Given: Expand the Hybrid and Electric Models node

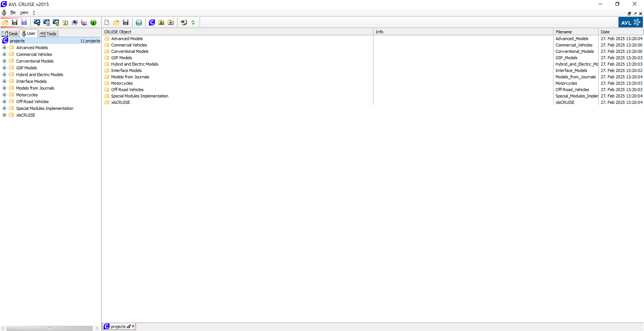Looking at the screenshot, I should click(x=4, y=75).
